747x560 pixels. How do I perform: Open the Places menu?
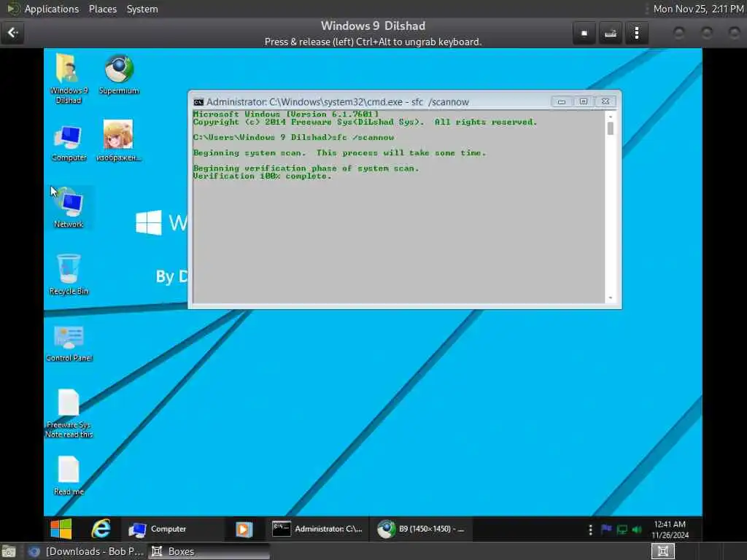click(x=102, y=9)
